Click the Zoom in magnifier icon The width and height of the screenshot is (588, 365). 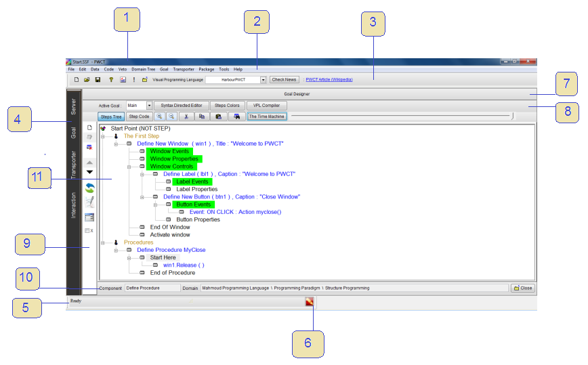159,116
